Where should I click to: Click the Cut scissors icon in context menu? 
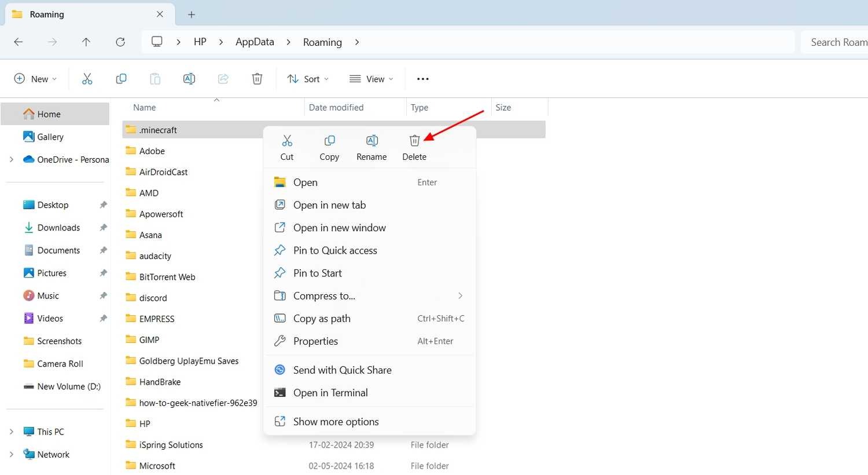(x=287, y=141)
